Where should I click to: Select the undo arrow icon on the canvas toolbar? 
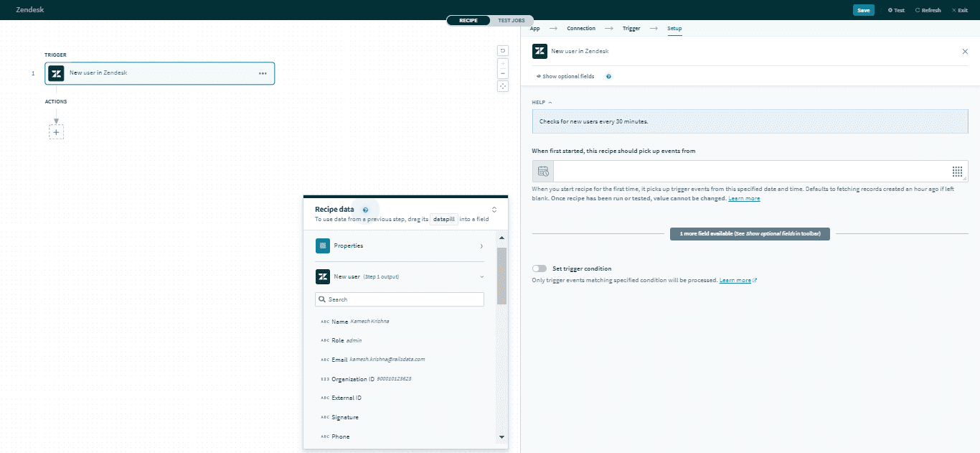(502, 50)
